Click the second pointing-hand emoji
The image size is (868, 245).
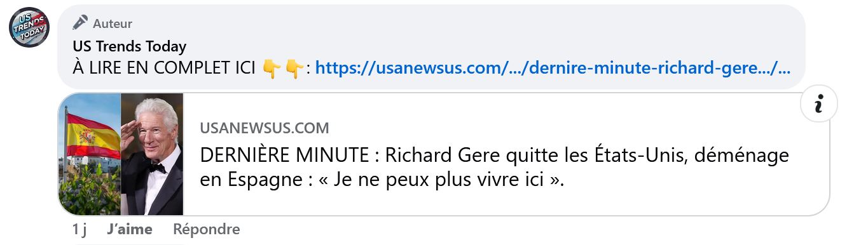click(x=294, y=68)
